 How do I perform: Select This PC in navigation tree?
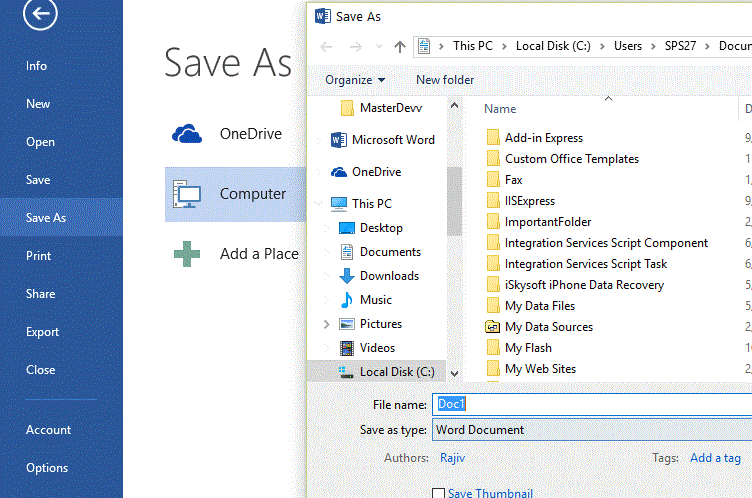(x=361, y=204)
